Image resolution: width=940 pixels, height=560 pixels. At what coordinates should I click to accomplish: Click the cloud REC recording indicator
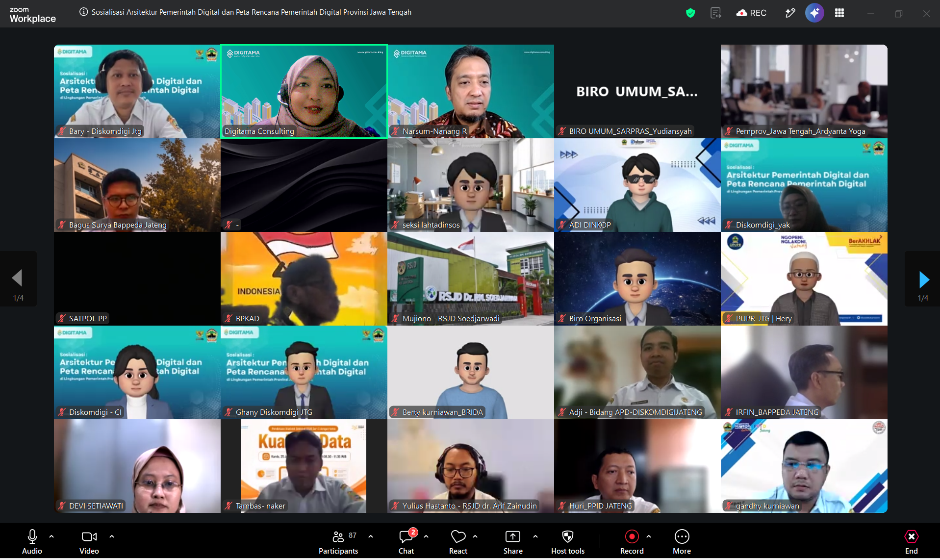(751, 13)
